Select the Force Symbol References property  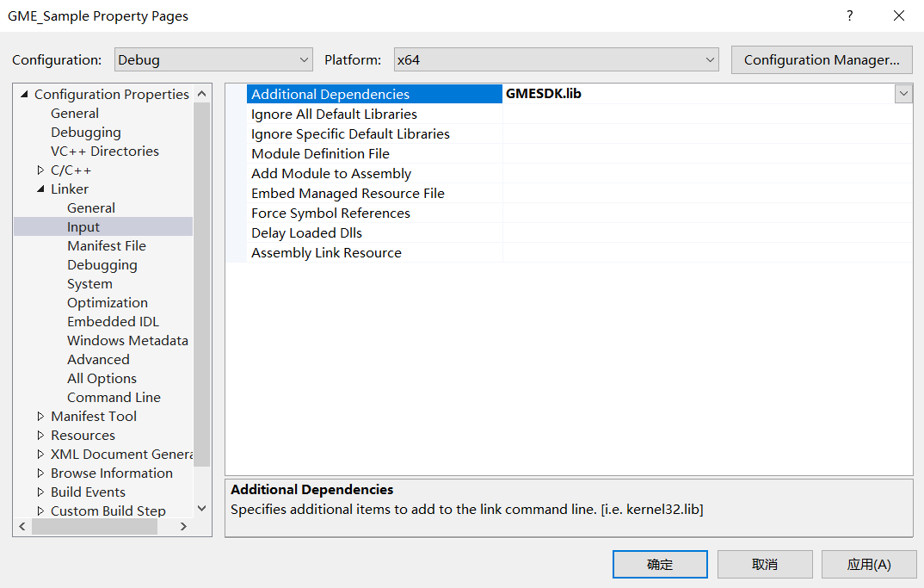[x=330, y=213]
